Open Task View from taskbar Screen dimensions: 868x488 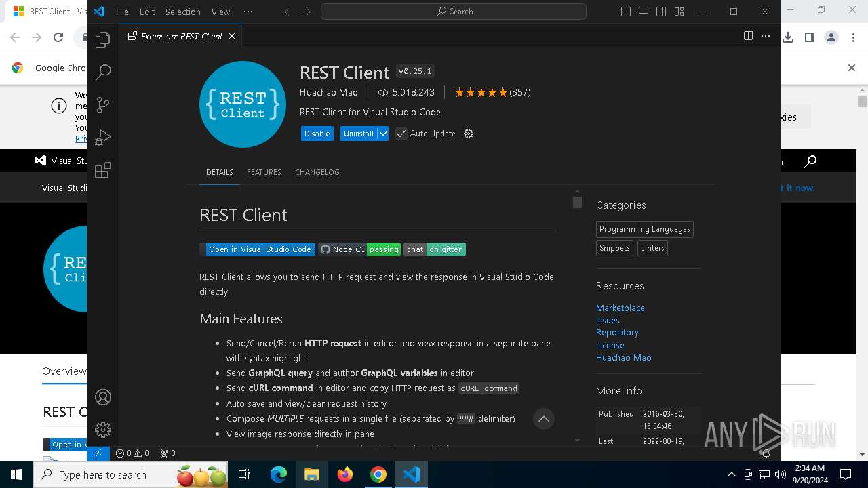click(244, 474)
